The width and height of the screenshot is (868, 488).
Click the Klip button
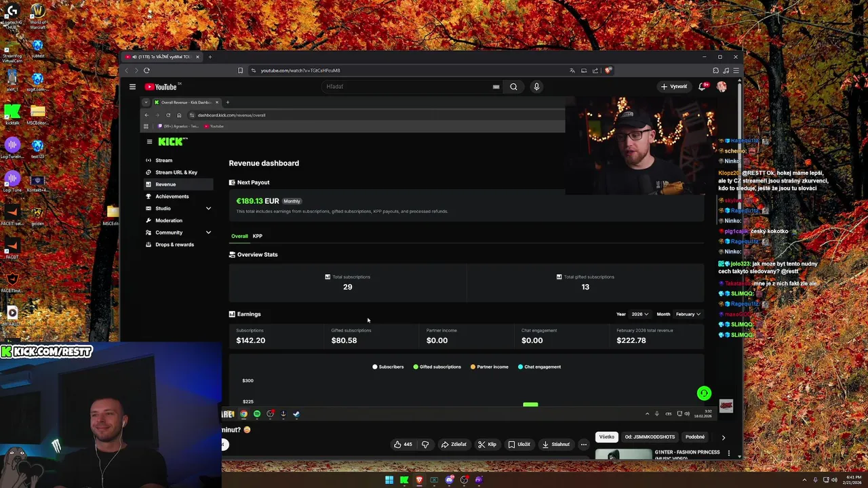click(487, 445)
